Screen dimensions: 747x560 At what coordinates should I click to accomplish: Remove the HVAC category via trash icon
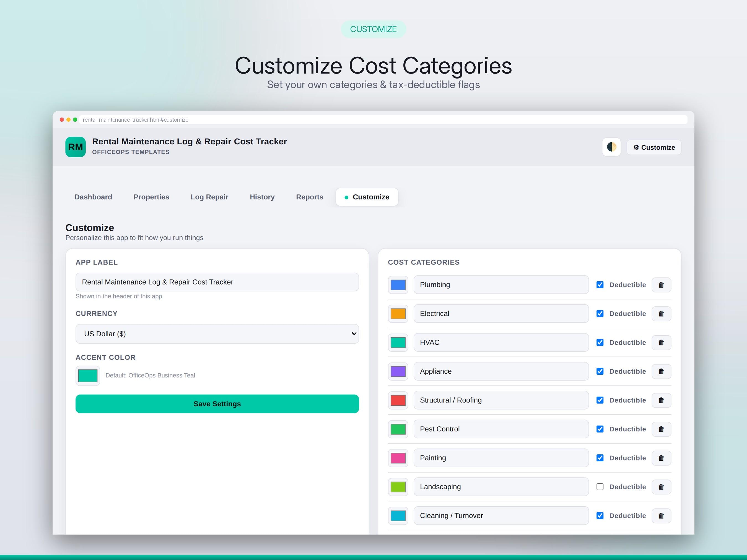[x=661, y=343]
